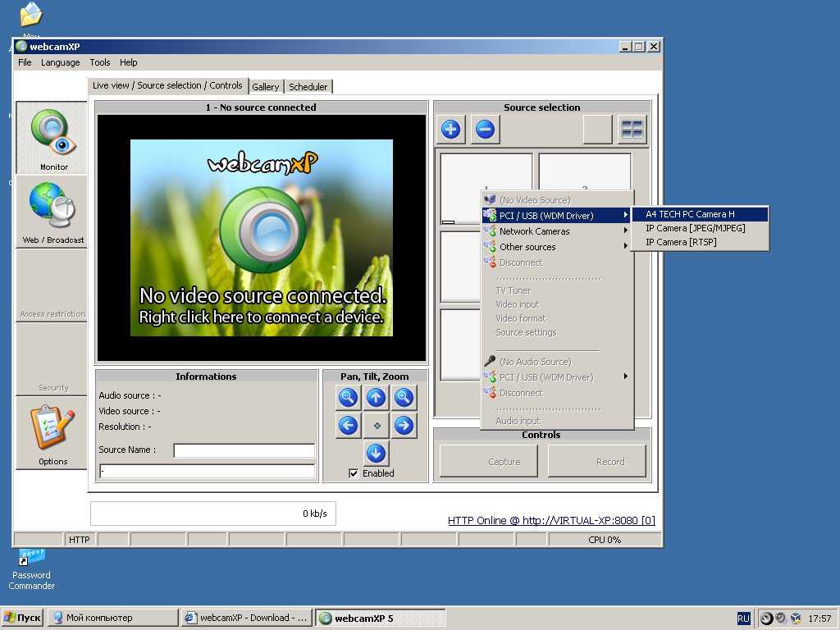This screenshot has width=840, height=630.
Task: Pan camera left with left arrow
Action: [348, 425]
